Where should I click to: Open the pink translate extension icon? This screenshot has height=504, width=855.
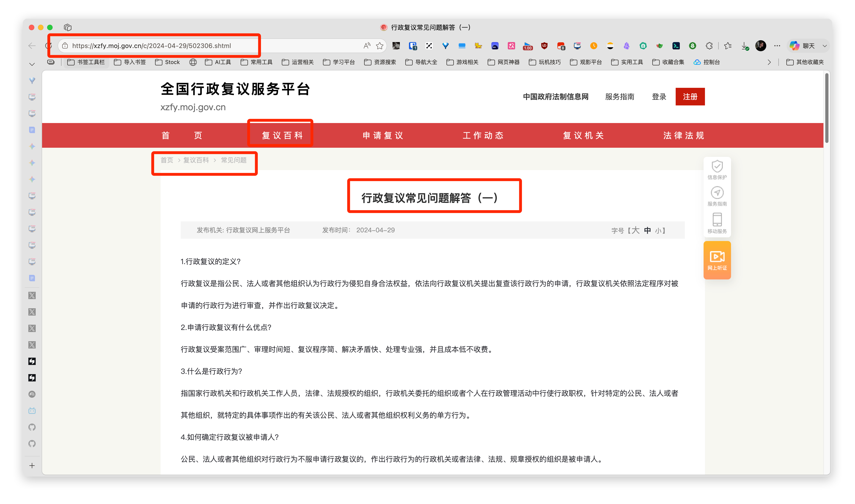click(x=511, y=46)
